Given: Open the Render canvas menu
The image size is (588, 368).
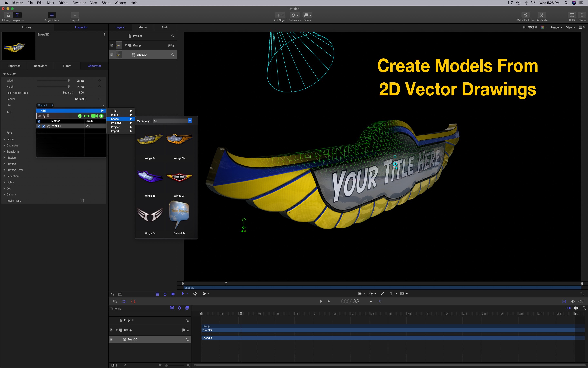Looking at the screenshot, I should [556, 27].
